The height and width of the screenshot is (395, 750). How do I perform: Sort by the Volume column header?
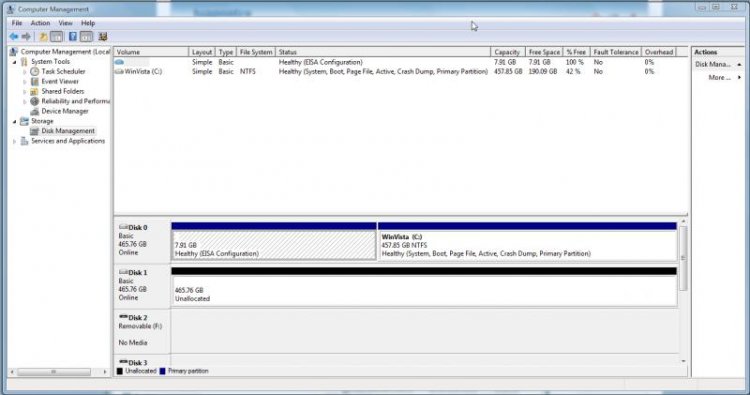click(151, 52)
